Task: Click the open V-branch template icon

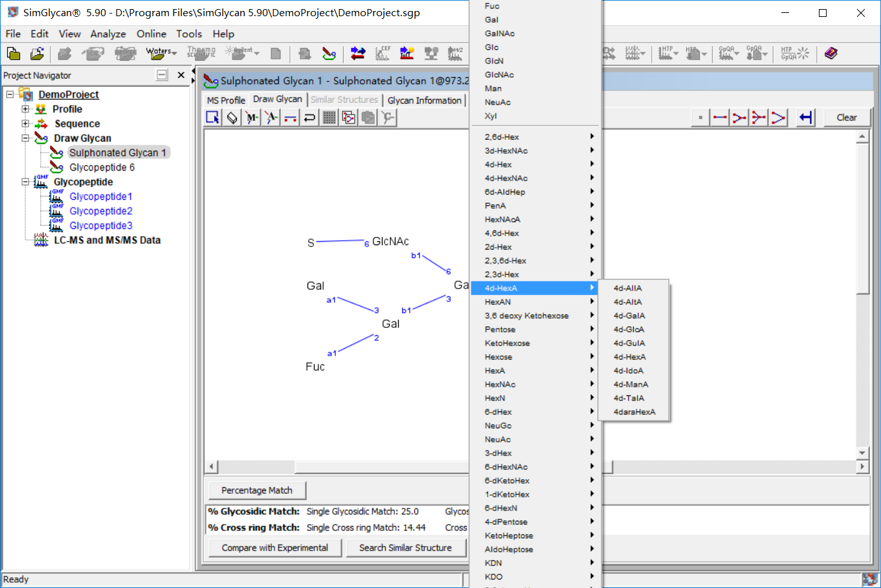Action: [778, 118]
